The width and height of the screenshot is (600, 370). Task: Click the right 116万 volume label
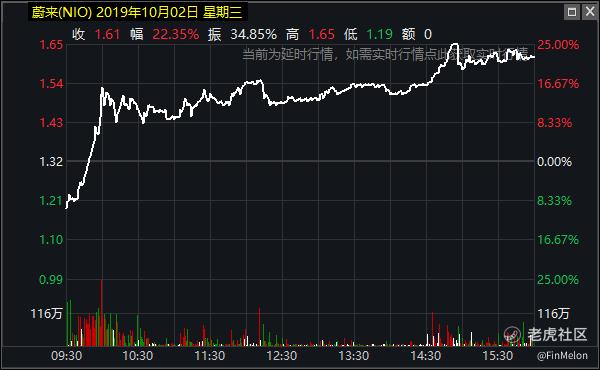(553, 314)
